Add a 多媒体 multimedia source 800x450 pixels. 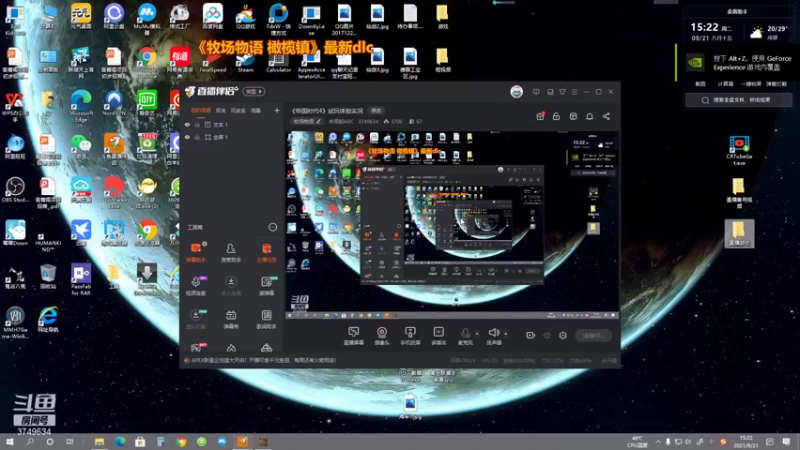coord(438,336)
